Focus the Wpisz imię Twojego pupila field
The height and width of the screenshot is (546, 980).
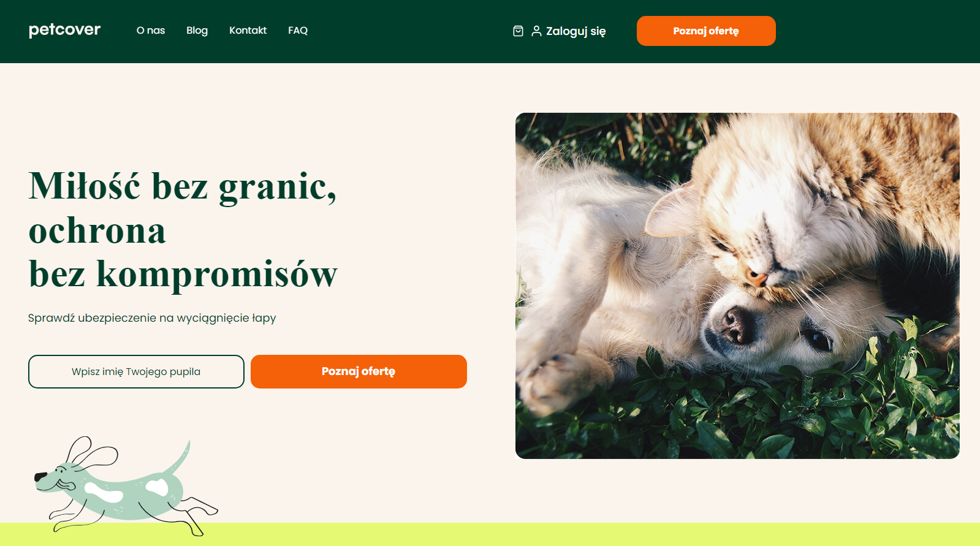(x=136, y=371)
